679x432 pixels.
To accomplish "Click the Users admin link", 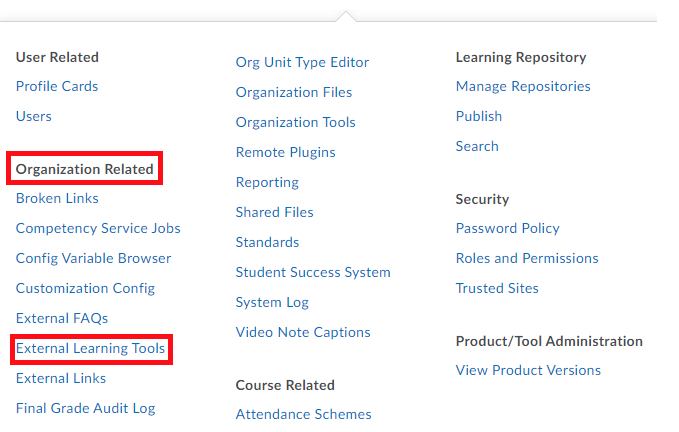I will click(34, 116).
